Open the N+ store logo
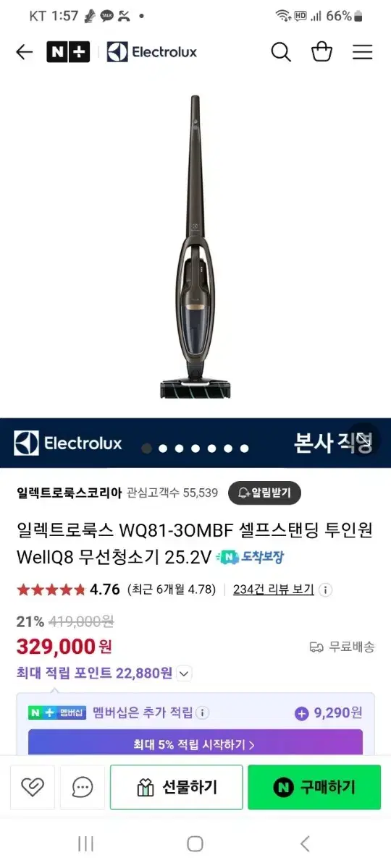 click(68, 52)
